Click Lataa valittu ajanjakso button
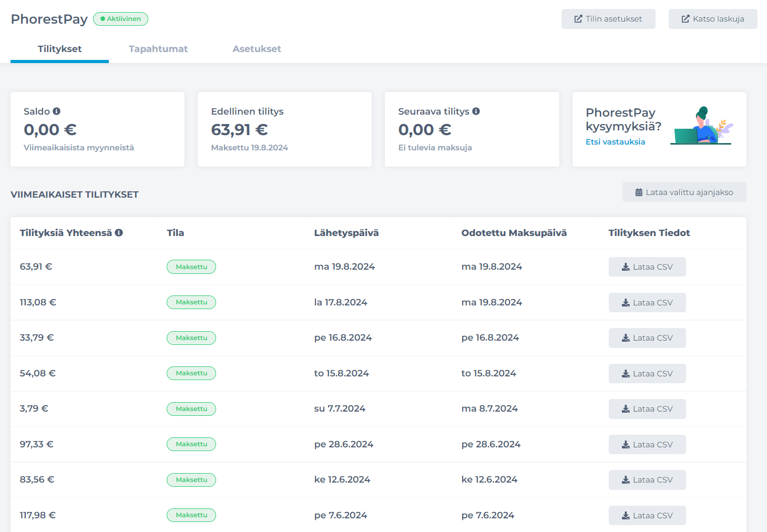The height and width of the screenshot is (532, 767). (684, 192)
